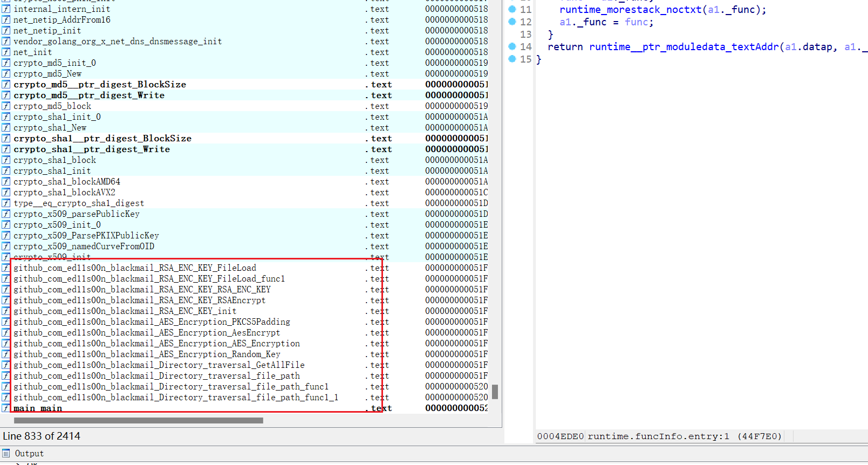Click status address 0004EDE0
The height and width of the screenshot is (465, 868).
click(561, 436)
